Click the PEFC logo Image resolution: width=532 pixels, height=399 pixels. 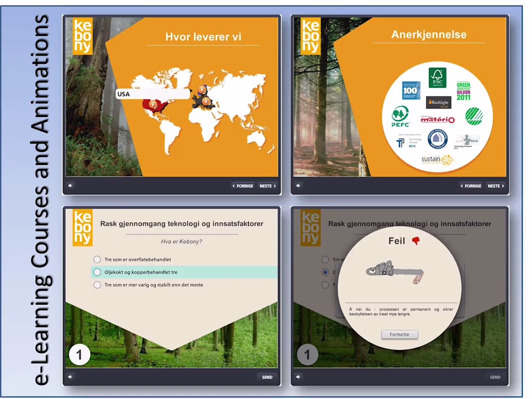coord(400,117)
